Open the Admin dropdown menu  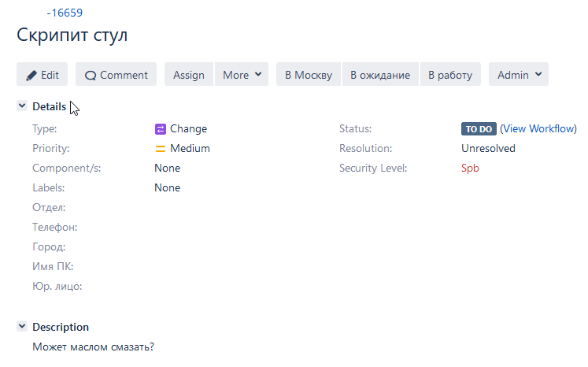coord(519,74)
